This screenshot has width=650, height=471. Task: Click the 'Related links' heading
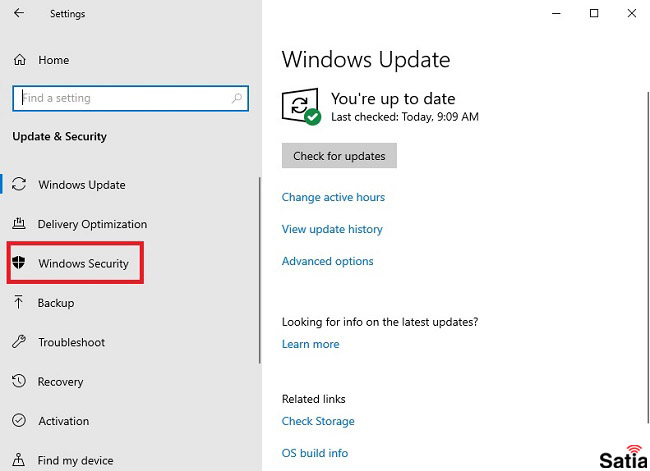(313, 399)
